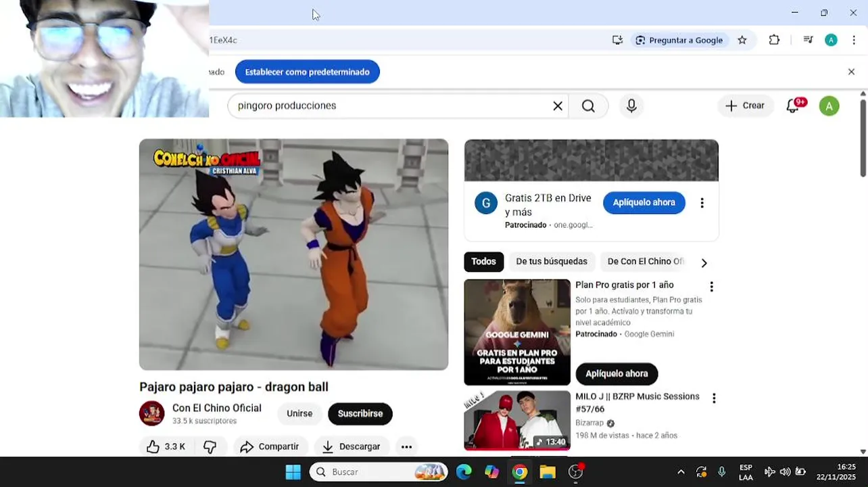Viewport: 868px width, 487px height.
Task: Click Preguntar a Google in address bar
Action: 679,40
